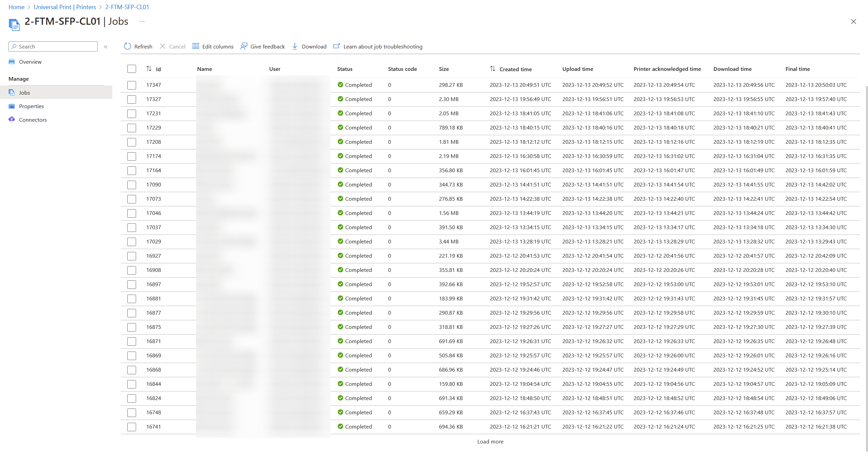
Task: Open the Jobs menu item
Action: click(24, 93)
